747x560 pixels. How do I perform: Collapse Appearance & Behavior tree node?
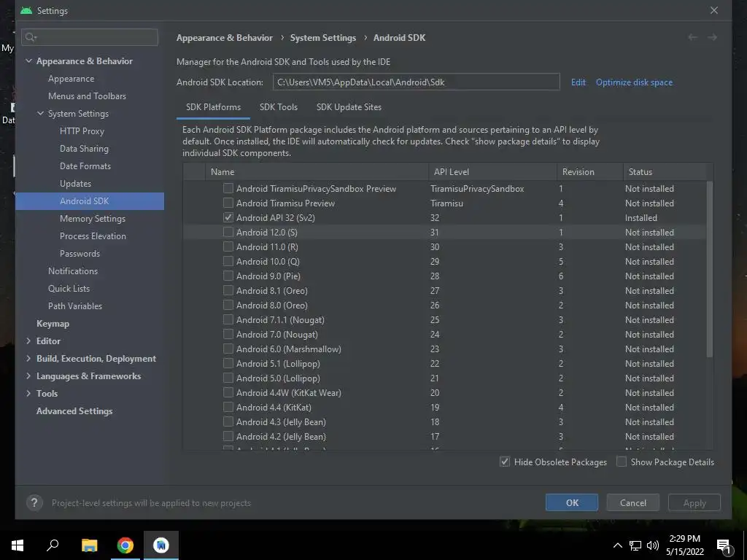coord(28,61)
